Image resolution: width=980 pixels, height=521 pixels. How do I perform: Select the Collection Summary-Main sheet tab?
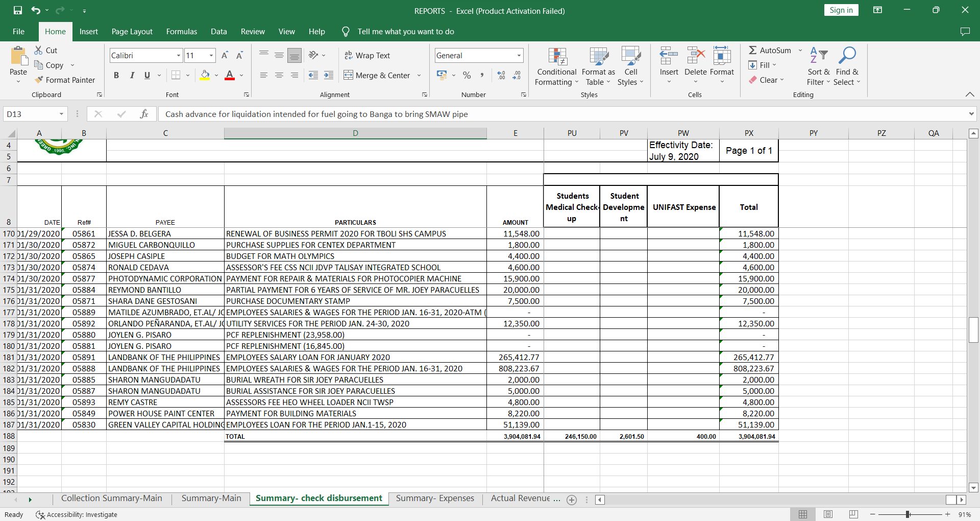[x=112, y=499]
